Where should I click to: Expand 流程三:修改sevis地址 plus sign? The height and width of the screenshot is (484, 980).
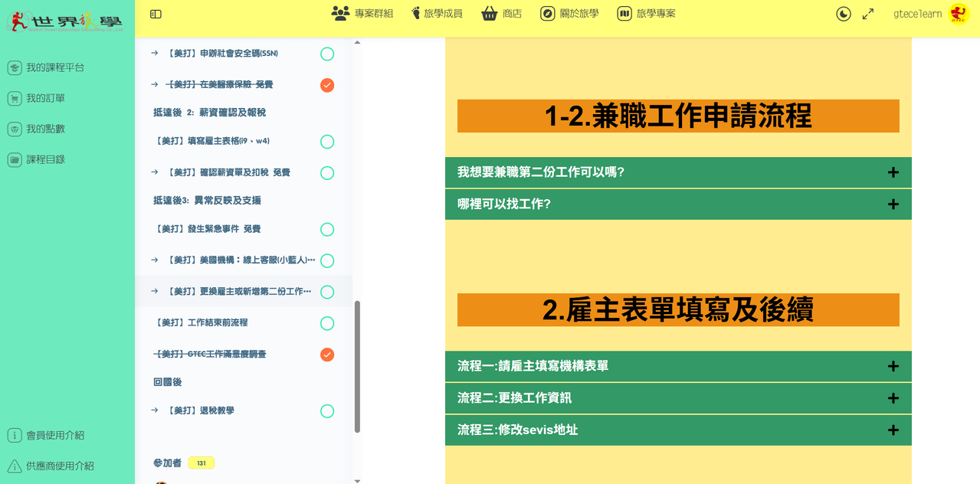click(893, 430)
